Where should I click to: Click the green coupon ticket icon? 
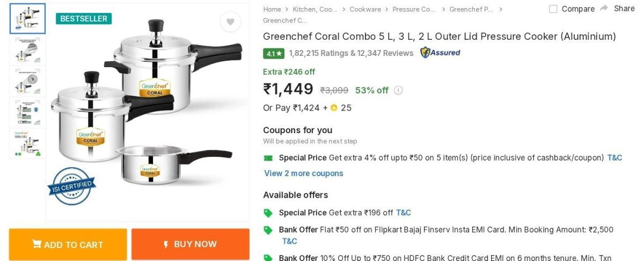pos(268,158)
